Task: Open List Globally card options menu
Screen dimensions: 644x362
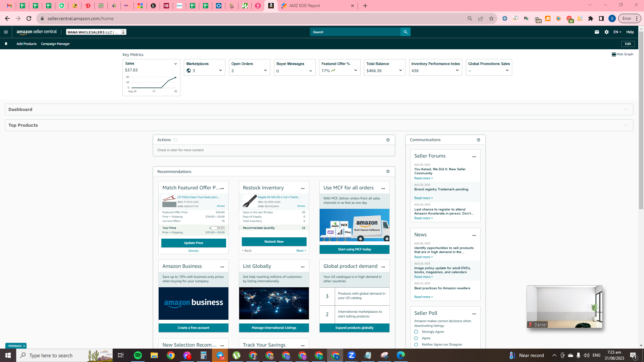Action: (303, 267)
